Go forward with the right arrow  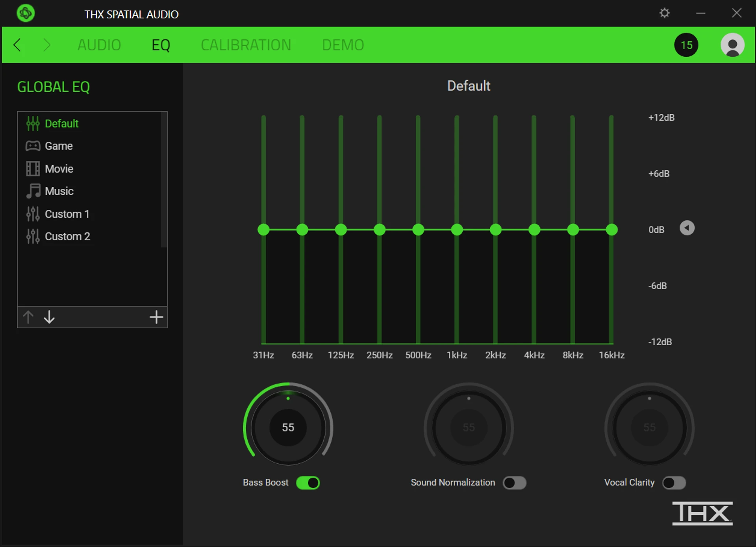(47, 45)
